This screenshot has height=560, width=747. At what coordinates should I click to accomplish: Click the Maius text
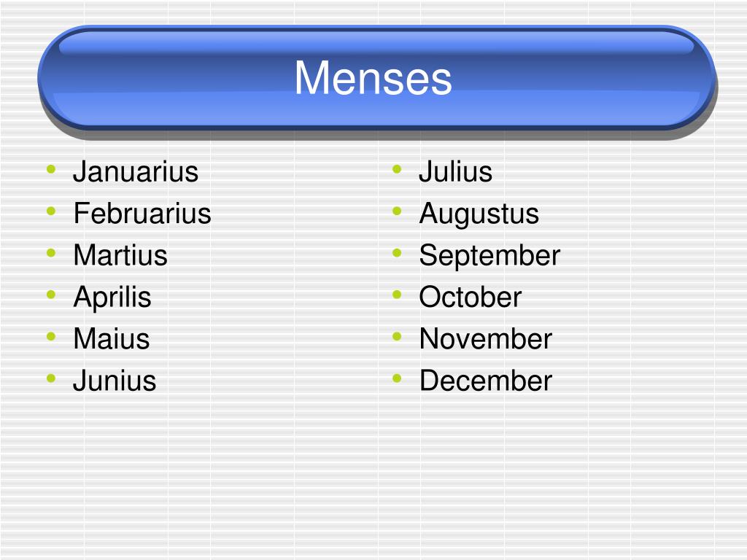coord(112,338)
